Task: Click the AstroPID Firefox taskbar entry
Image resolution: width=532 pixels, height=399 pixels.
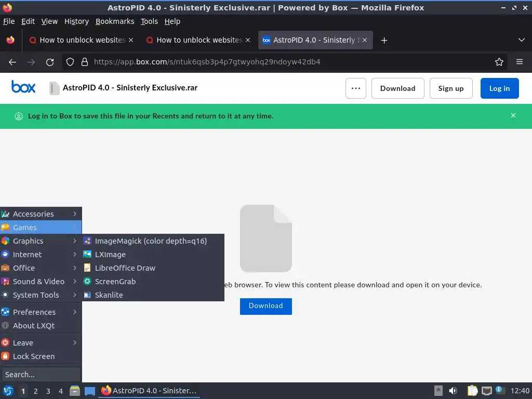Action: coord(149,391)
